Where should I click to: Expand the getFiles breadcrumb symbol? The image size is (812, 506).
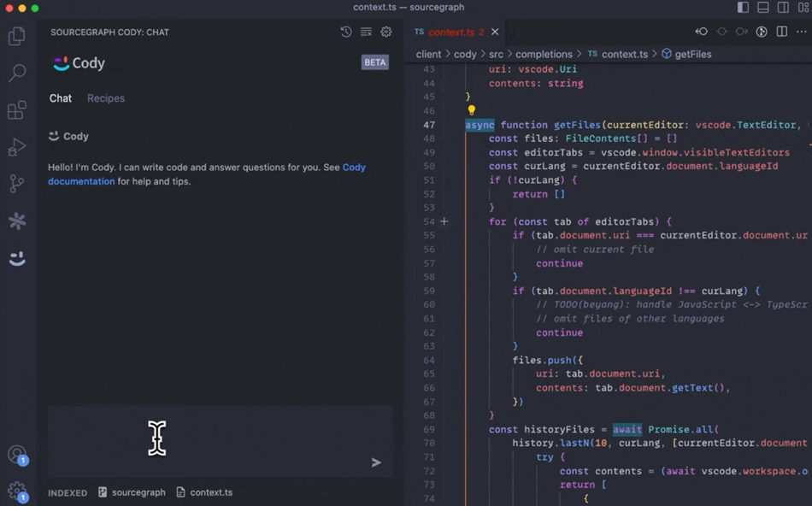[692, 54]
